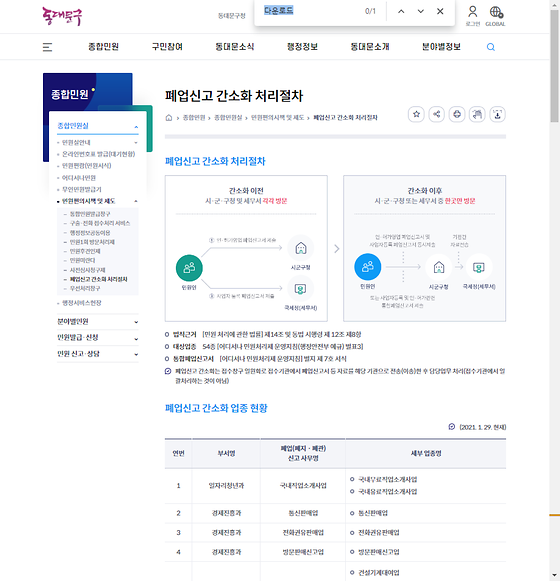Go to previous find match (up arrow)
Image resolution: width=560 pixels, height=581 pixels.
[x=401, y=11]
